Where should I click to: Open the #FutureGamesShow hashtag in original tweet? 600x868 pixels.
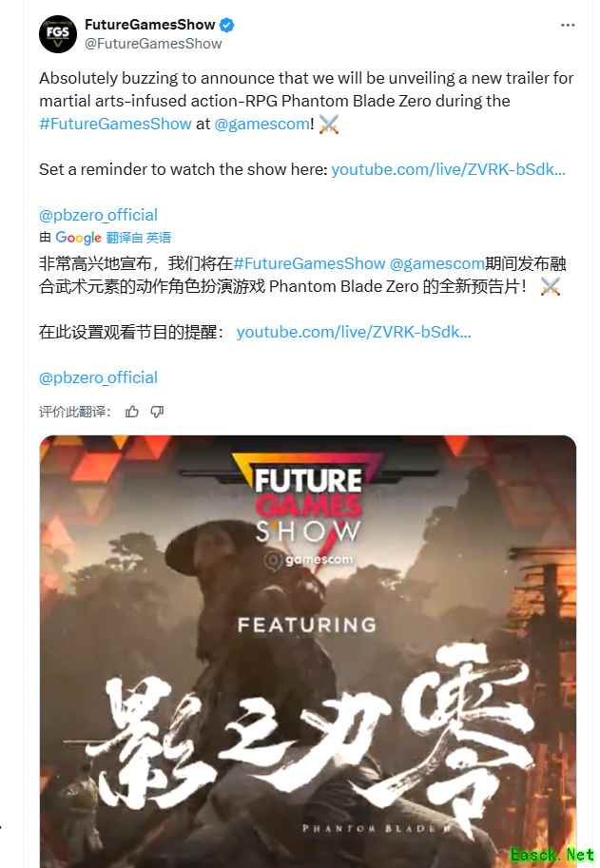click(x=115, y=124)
